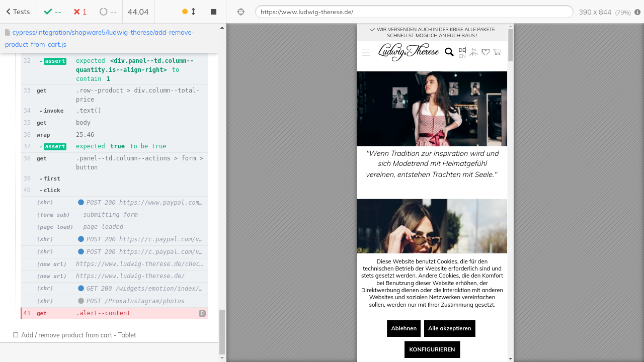Switch shop language to EN

click(x=462, y=56)
